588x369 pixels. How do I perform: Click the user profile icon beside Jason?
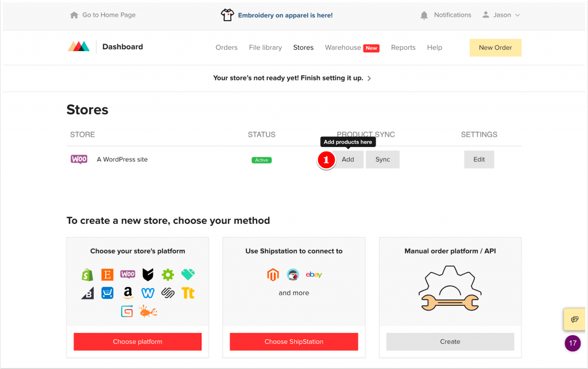(486, 14)
